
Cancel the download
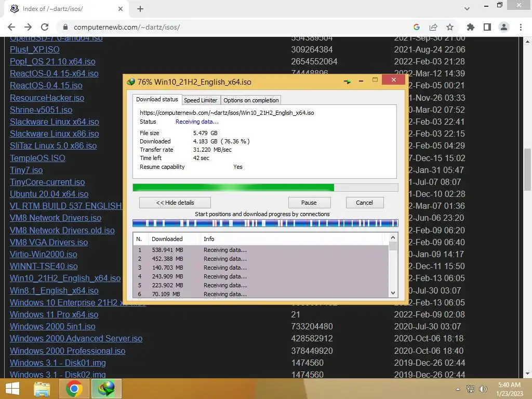(x=364, y=203)
